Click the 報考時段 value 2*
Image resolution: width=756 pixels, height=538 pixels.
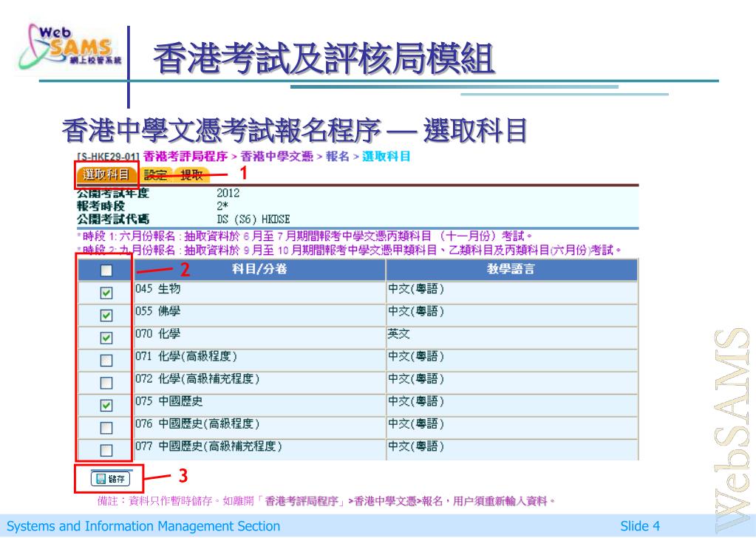pyautogui.click(x=222, y=206)
